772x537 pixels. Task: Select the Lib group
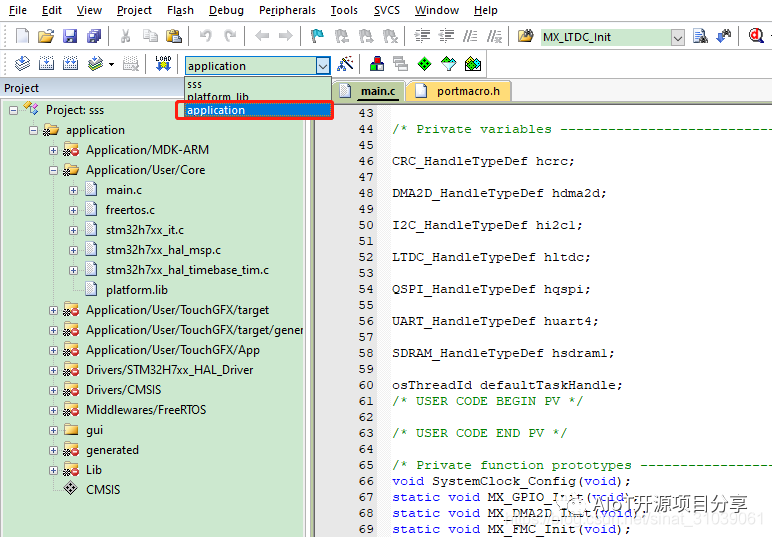click(x=94, y=470)
